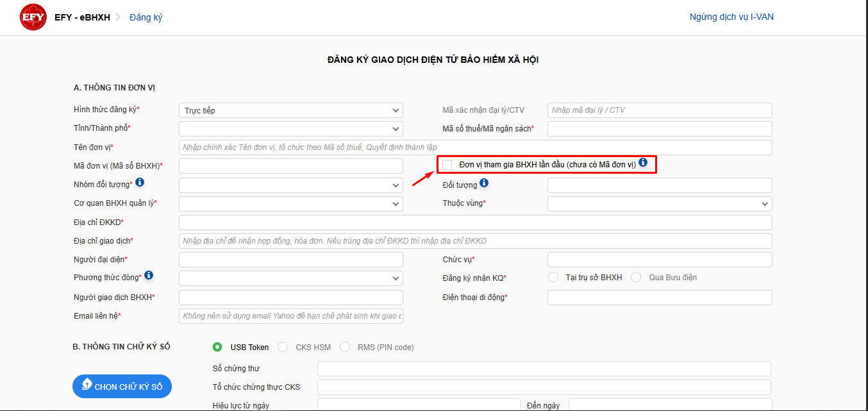Click info icon beside Đối tượng label

tap(484, 183)
